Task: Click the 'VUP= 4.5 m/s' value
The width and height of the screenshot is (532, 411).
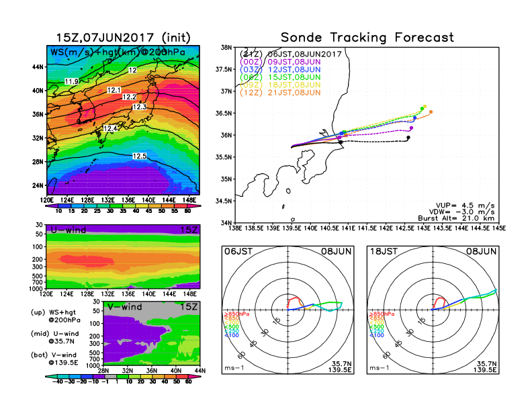Action: (465, 205)
